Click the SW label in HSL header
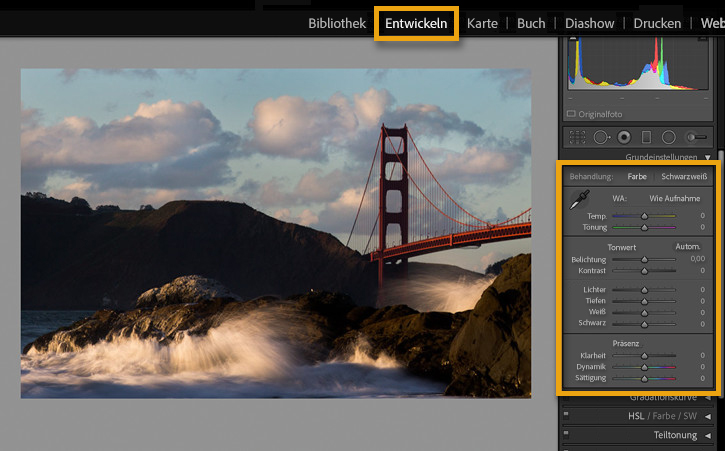 (690, 416)
